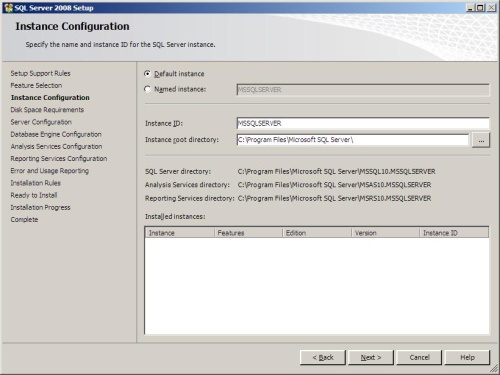Select Feature Selection in step list
The height and width of the screenshot is (375, 500).
click(x=36, y=86)
